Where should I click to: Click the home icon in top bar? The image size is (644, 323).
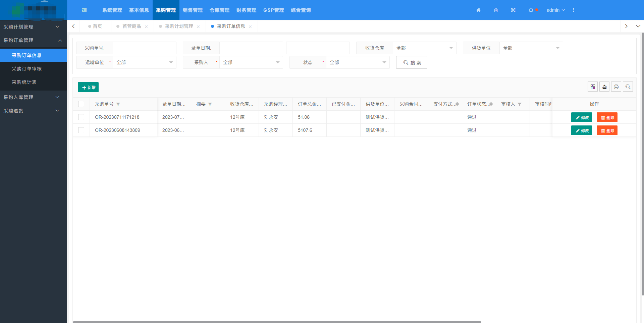pos(479,10)
